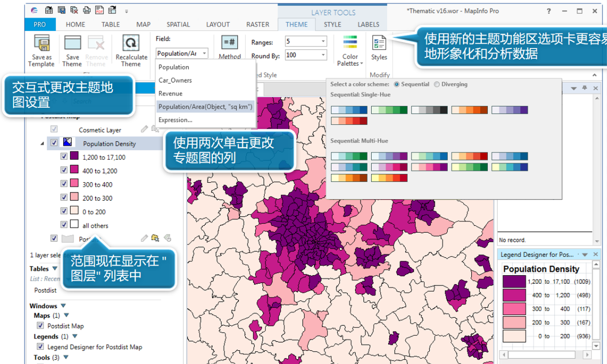Screen dimensions: 607x364
Task: Select the Sequential color scheme radio
Action: point(397,84)
